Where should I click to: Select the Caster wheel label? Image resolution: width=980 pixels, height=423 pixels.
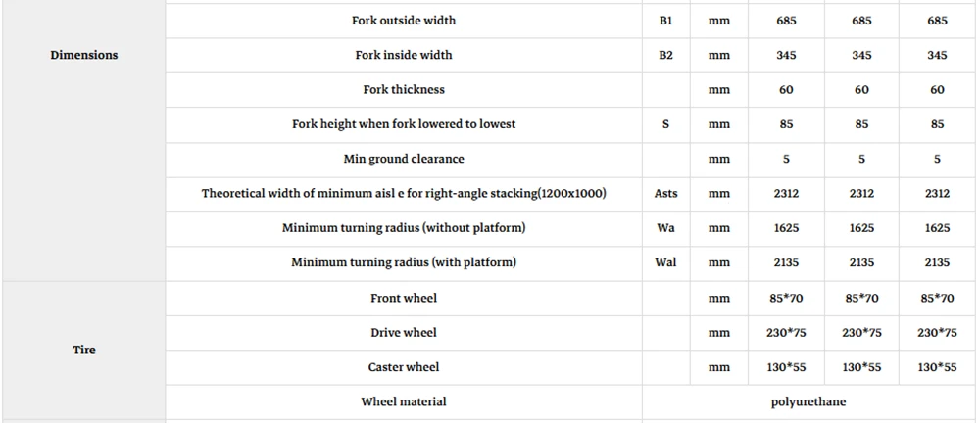[404, 367]
